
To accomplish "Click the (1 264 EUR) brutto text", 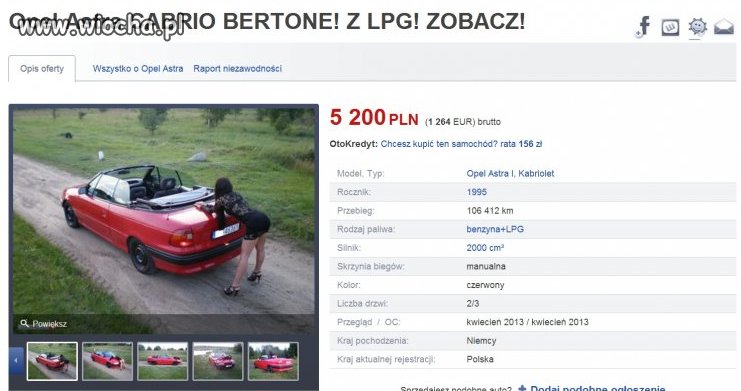I will tap(463, 122).
